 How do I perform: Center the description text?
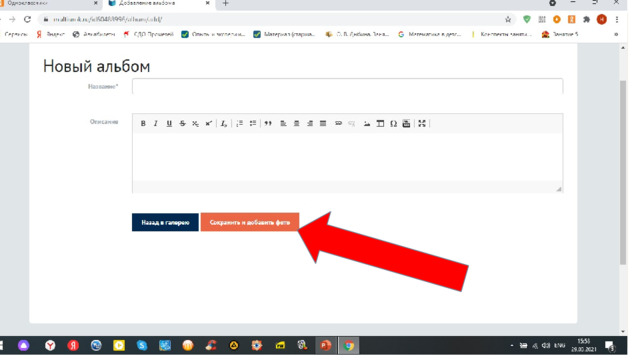297,123
